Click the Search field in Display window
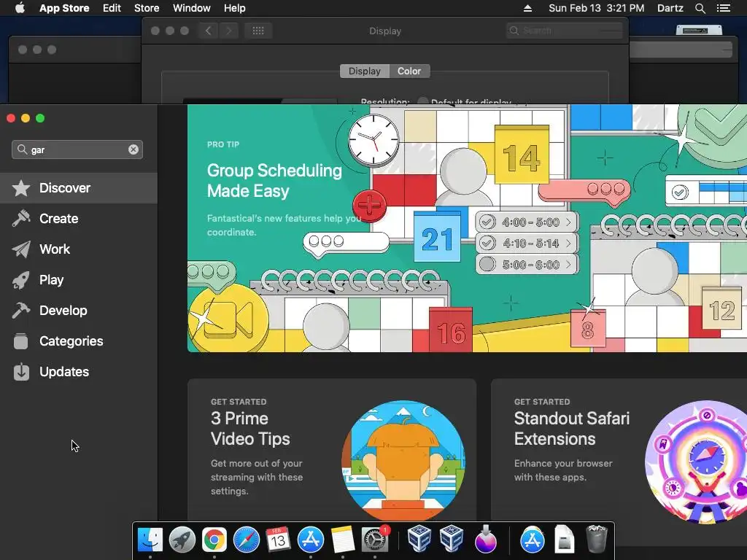 [x=565, y=31]
